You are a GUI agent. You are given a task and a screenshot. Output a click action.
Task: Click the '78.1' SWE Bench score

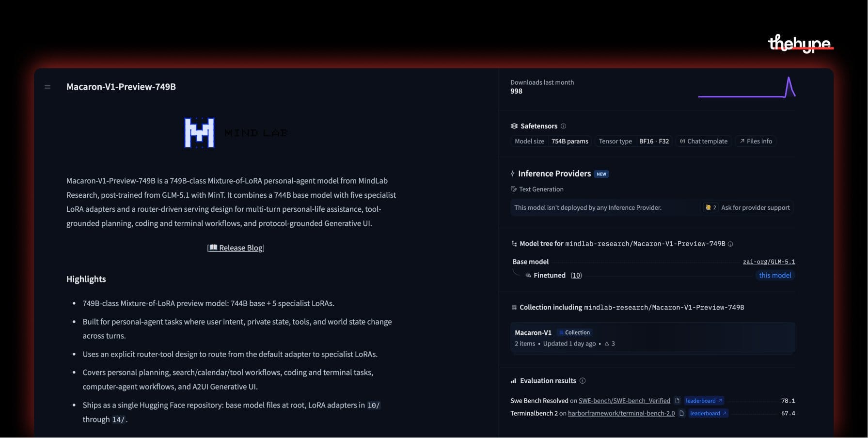pos(788,401)
